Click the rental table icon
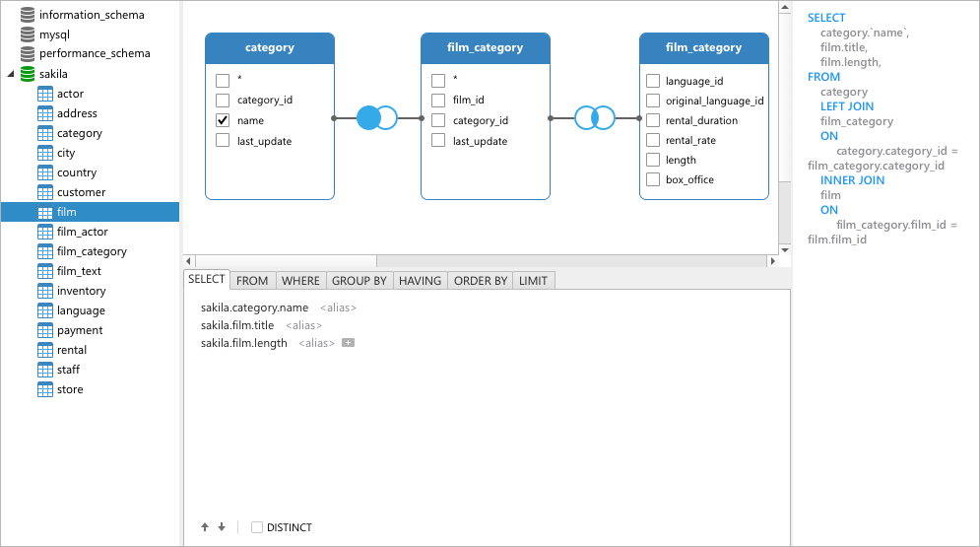Image resolution: width=980 pixels, height=547 pixels. [45, 350]
